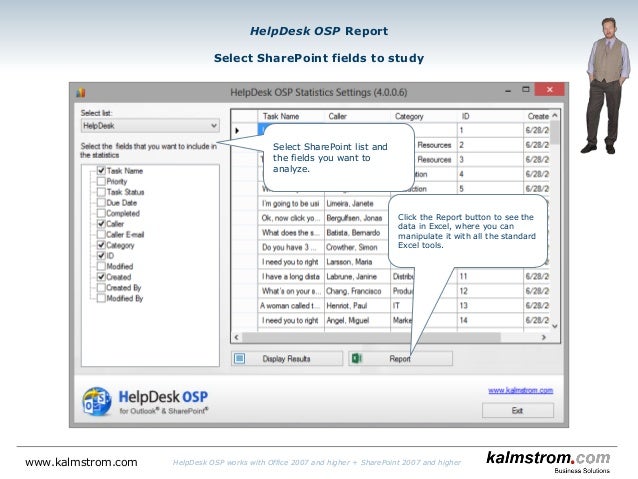Select the 'Angel, Miguel' caller cell
This screenshot has width=638, height=479.
point(357,321)
